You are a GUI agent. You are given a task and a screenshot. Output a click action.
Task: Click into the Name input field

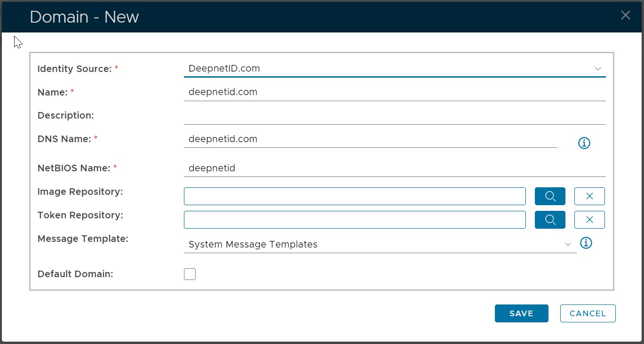point(394,92)
